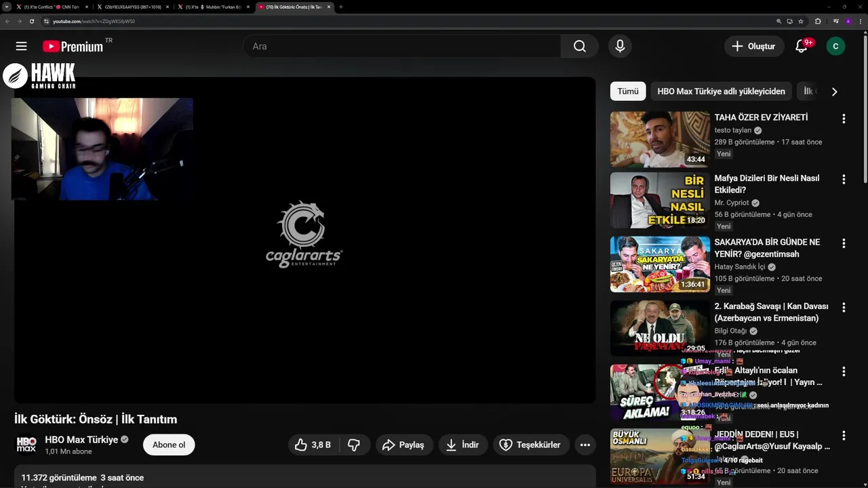The height and width of the screenshot is (488, 868).
Task: Open TAHA ÖZER EV ZİYARETİ thumbnail
Action: pyautogui.click(x=660, y=140)
